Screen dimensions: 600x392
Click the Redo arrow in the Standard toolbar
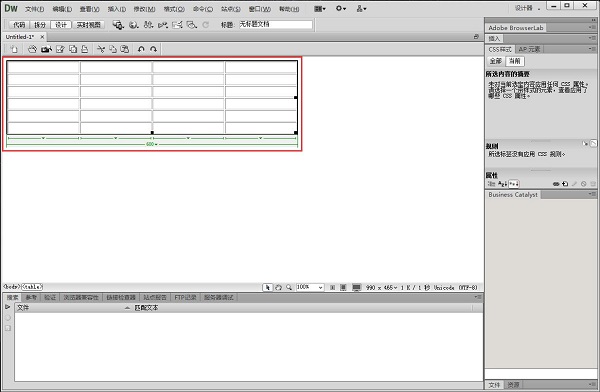[x=153, y=49]
